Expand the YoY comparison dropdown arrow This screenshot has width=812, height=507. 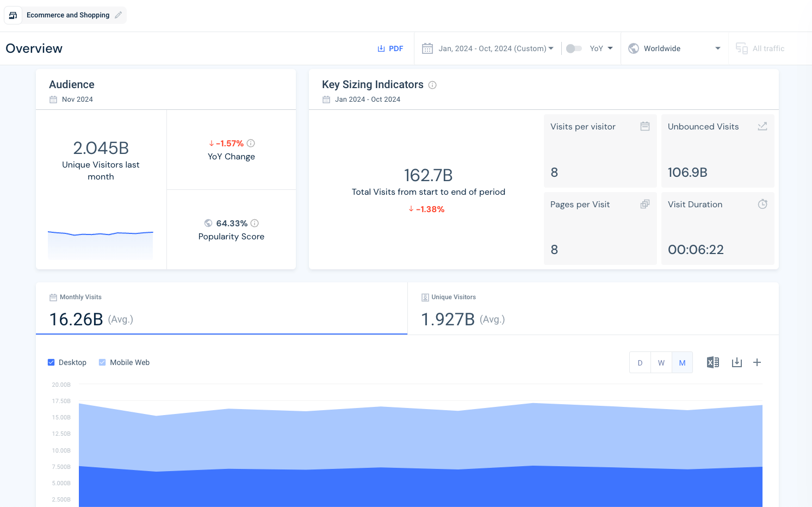point(611,48)
